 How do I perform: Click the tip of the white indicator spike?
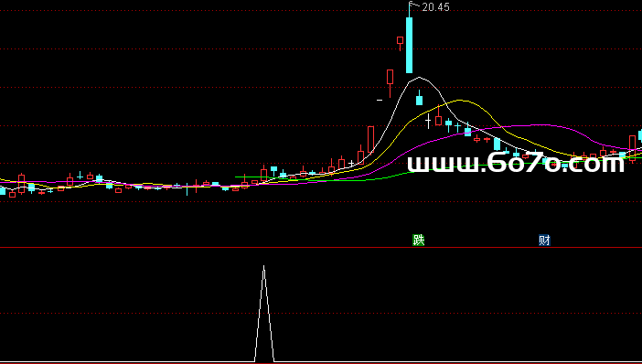tap(263, 266)
